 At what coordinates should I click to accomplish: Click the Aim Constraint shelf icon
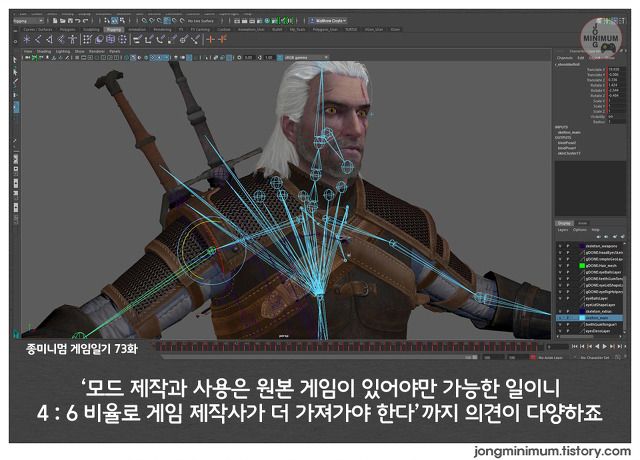click(183, 39)
